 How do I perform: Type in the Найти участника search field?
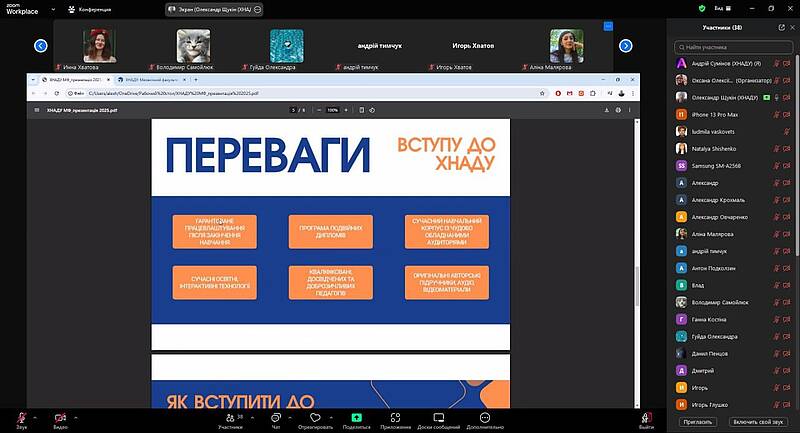pyautogui.click(x=730, y=46)
